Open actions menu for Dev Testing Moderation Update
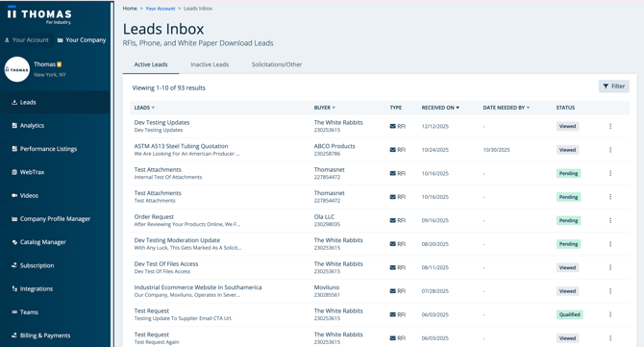644x347 pixels. [610, 244]
